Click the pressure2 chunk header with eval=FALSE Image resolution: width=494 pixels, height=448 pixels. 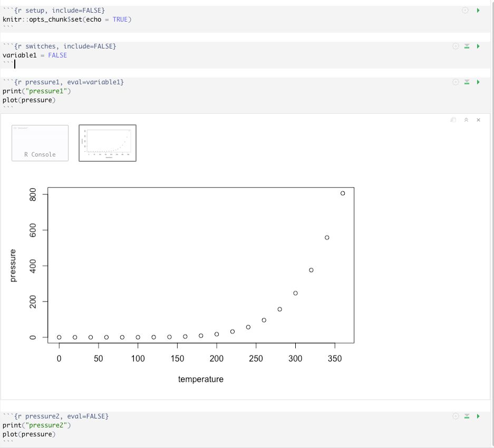56,416
